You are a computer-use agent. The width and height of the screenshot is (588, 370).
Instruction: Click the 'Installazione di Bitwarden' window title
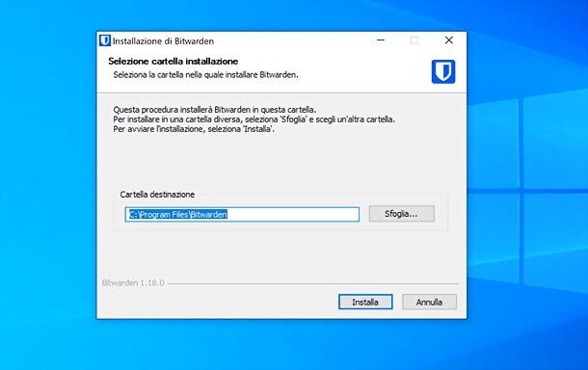[x=163, y=41]
